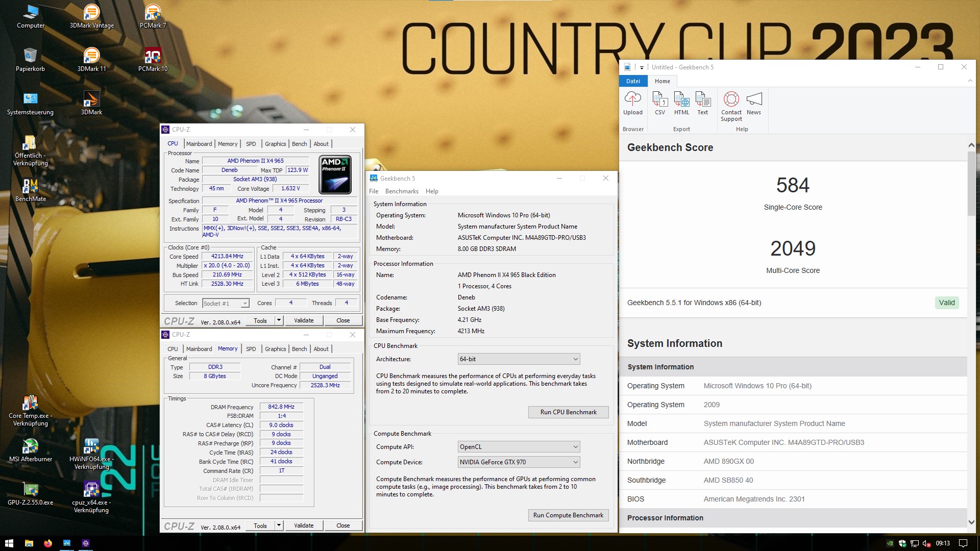Open Systemsteuerung desktop icon
Image resolution: width=980 pixels, height=551 pixels.
pyautogui.click(x=30, y=103)
